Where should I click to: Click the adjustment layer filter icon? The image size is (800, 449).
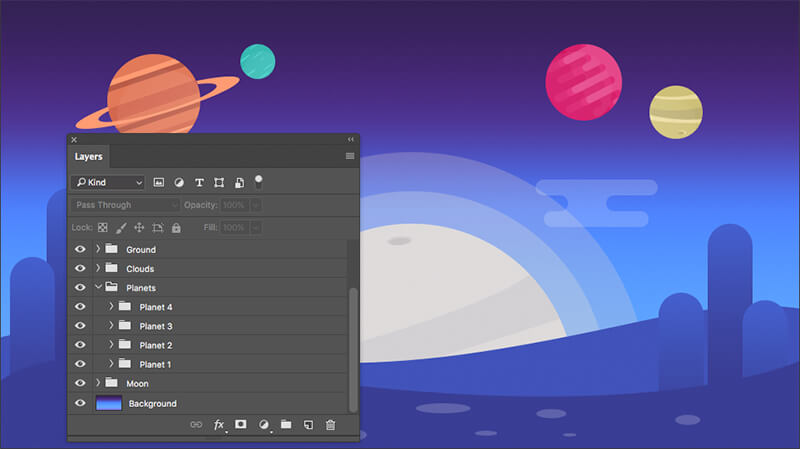[179, 183]
